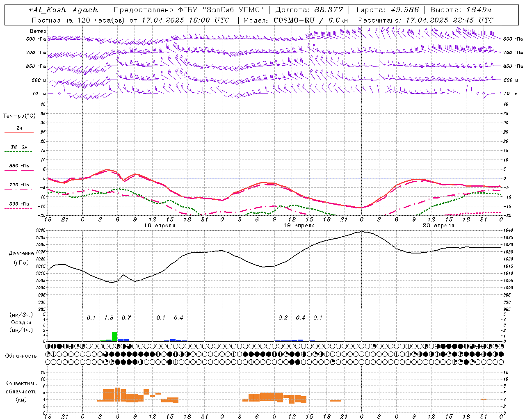The image size is (525, 420).
Task: Click the 500 гПа temperature legend entry
Action: 19,204
